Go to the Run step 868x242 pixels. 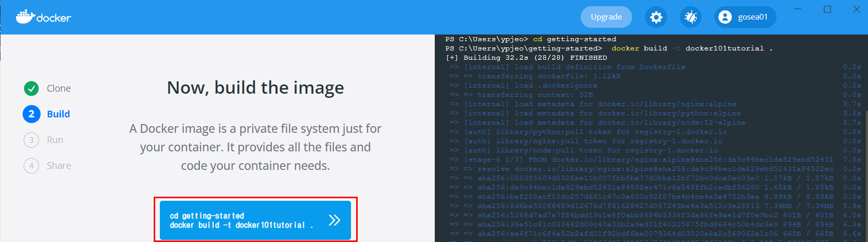pos(44,140)
